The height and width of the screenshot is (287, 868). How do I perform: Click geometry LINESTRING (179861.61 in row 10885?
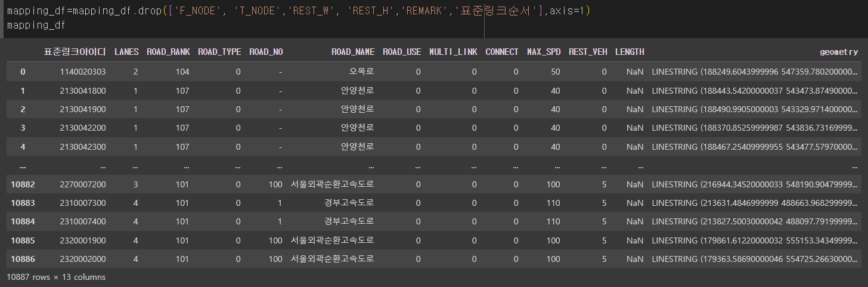point(755,241)
